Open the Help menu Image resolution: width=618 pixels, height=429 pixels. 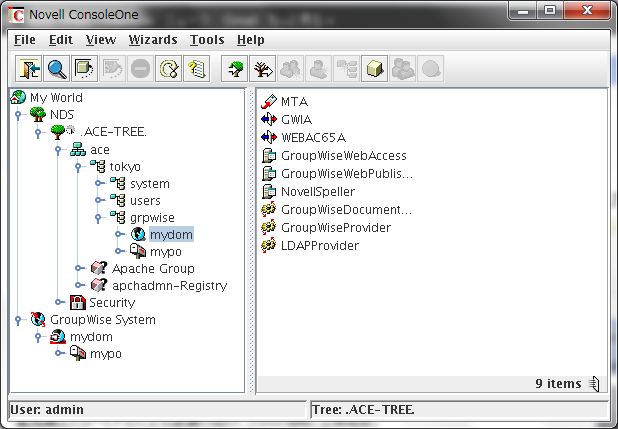[x=251, y=40]
